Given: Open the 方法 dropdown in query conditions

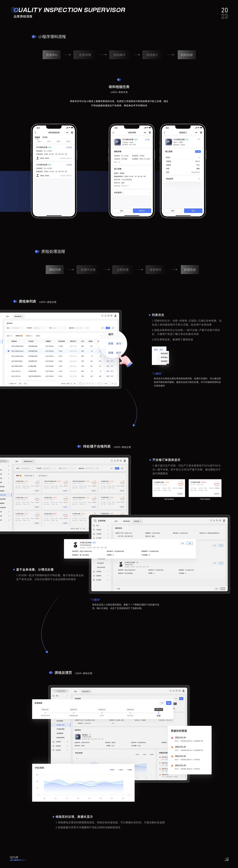Looking at the screenshot, I should 60,328.
